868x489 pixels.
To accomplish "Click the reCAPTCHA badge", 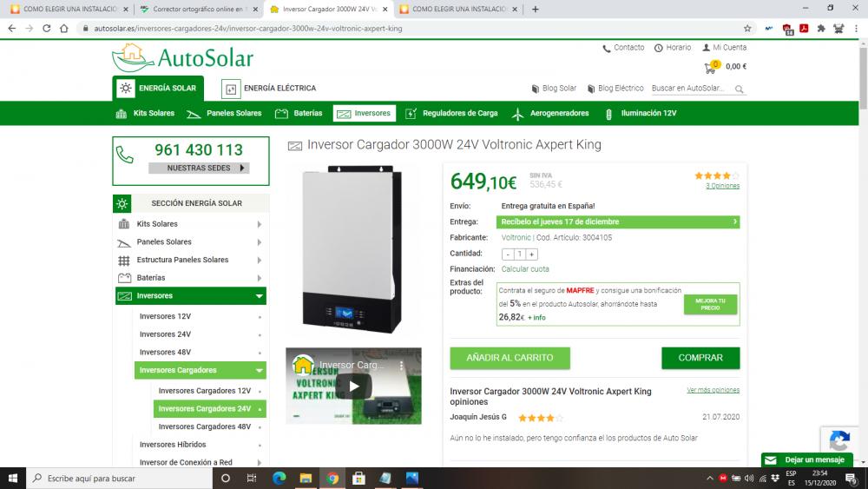I will (839, 441).
